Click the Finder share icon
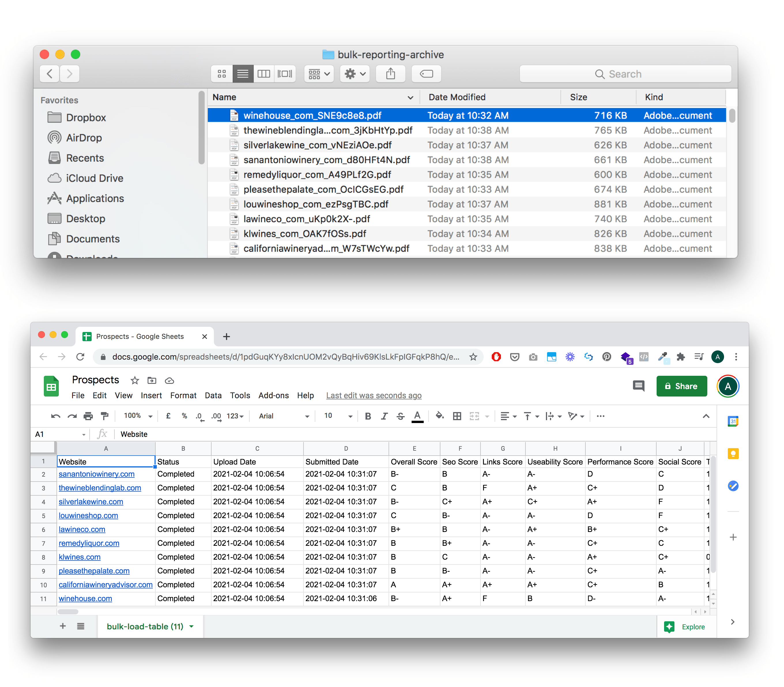Viewport: 784px width, 687px height. [x=390, y=73]
